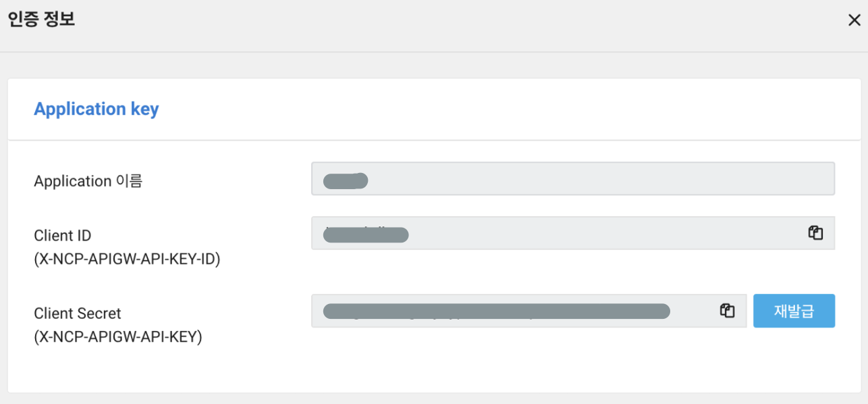Click the X-NCP-APIGW-API-KEY-ID header name text
The height and width of the screenshot is (404, 868).
127,259
